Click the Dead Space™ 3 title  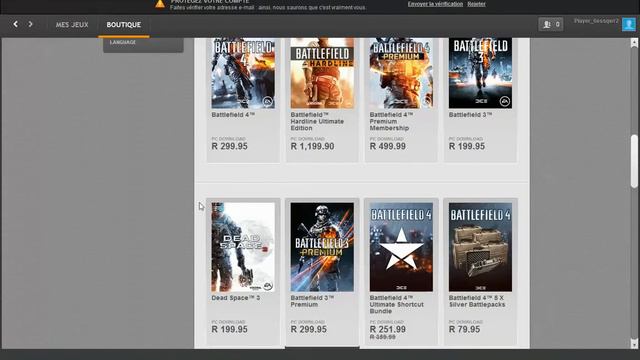tap(236, 298)
